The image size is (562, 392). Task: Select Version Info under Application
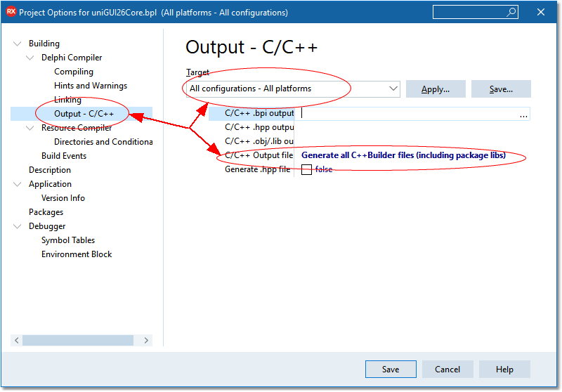63,198
